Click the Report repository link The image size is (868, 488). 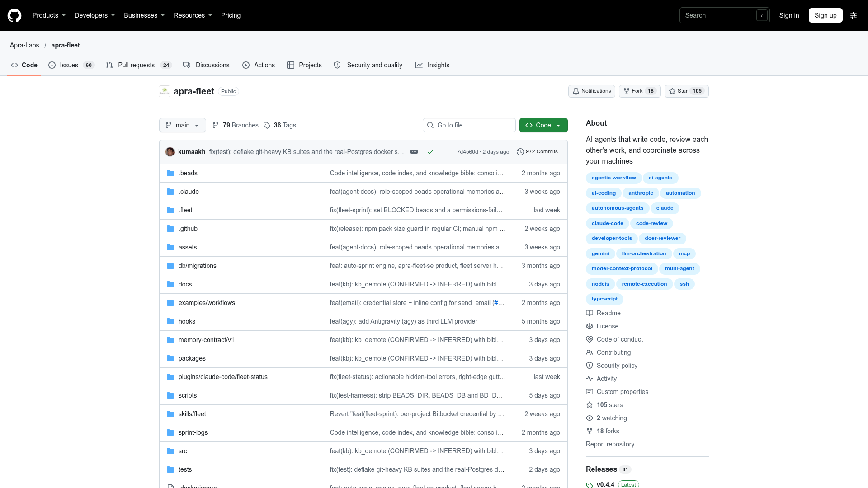[x=610, y=444]
